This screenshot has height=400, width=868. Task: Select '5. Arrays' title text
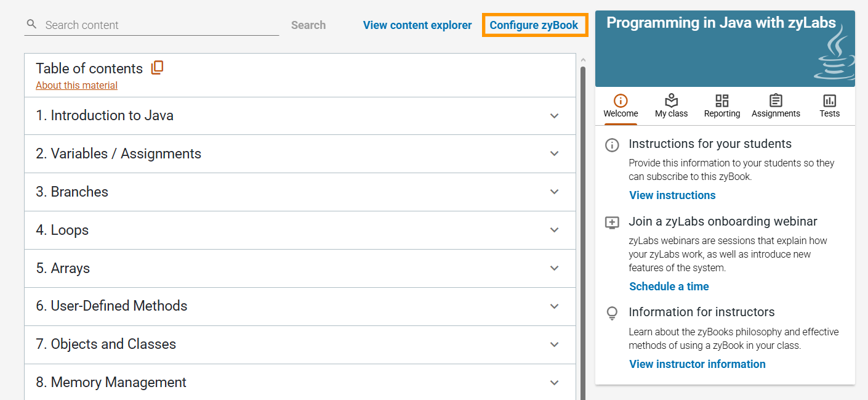pos(63,269)
